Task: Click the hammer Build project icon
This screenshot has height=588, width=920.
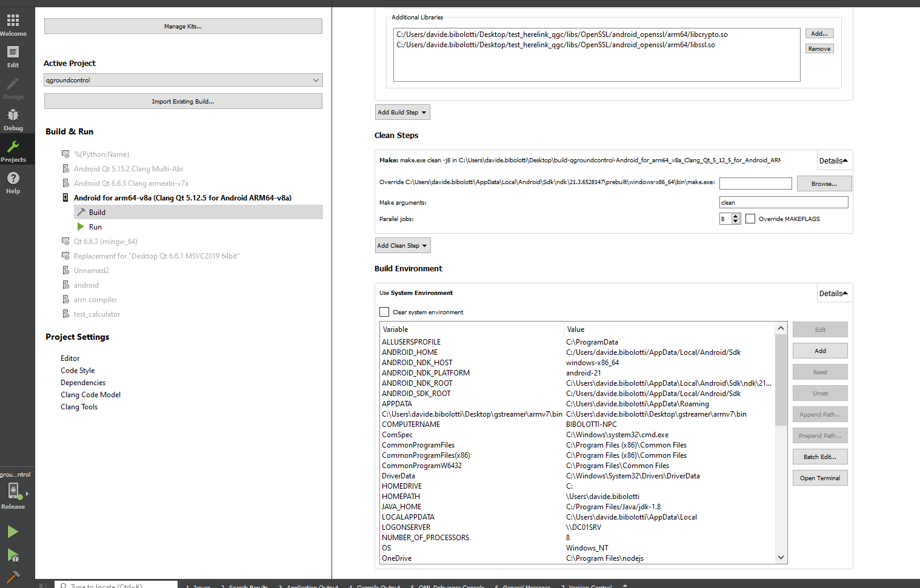Action: [13, 577]
